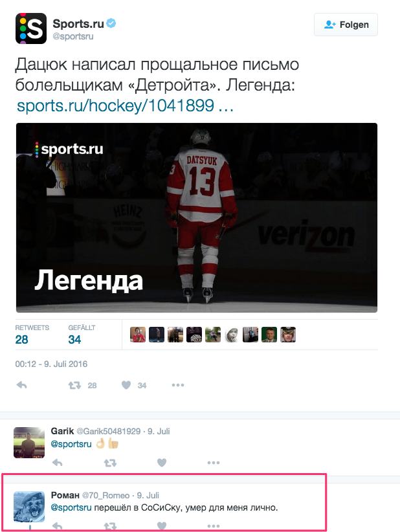Open more options on Garik's reply
The height and width of the screenshot is (532, 400).
(x=214, y=463)
